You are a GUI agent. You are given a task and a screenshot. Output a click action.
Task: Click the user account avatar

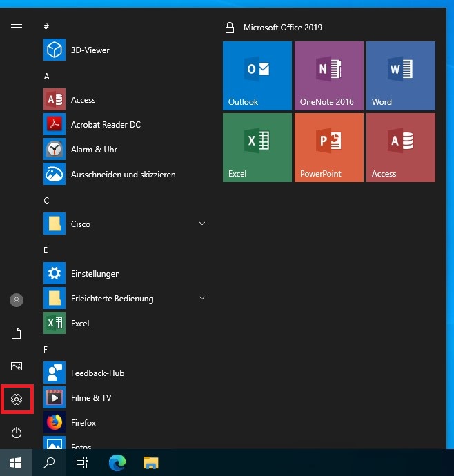[x=17, y=300]
